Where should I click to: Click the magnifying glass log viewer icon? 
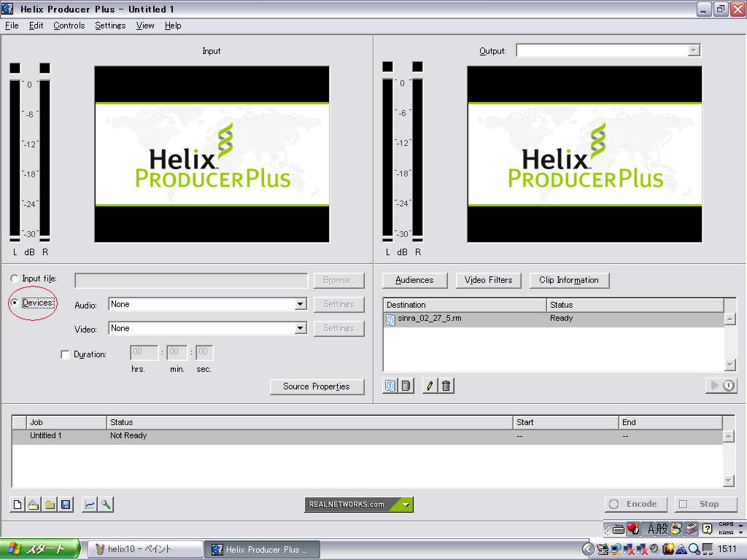point(105,505)
